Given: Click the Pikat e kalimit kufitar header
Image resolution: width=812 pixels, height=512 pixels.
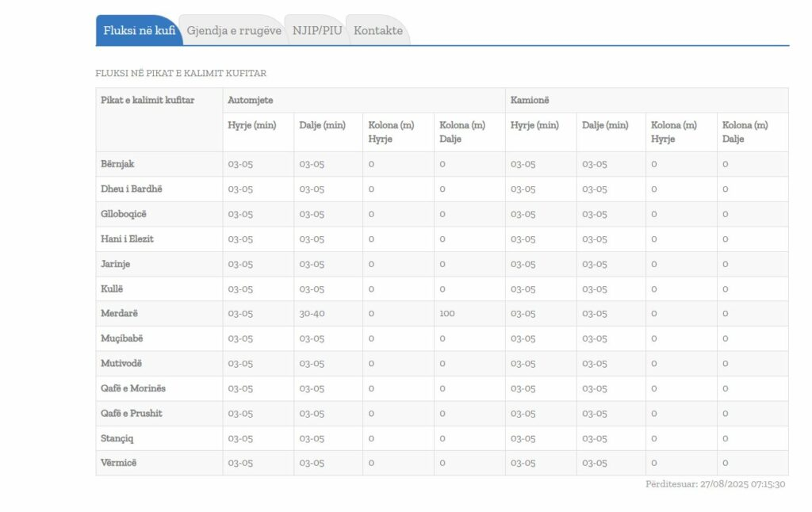Looking at the screenshot, I should (x=147, y=100).
